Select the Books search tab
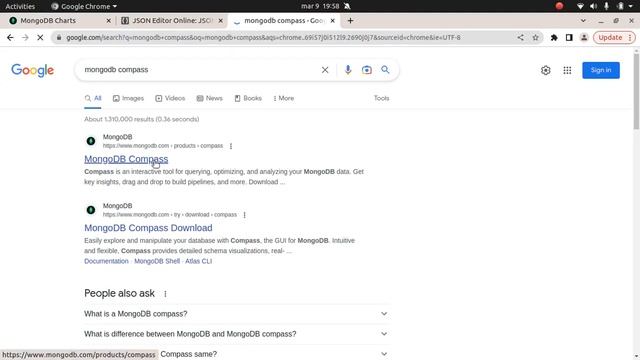 [x=248, y=98]
